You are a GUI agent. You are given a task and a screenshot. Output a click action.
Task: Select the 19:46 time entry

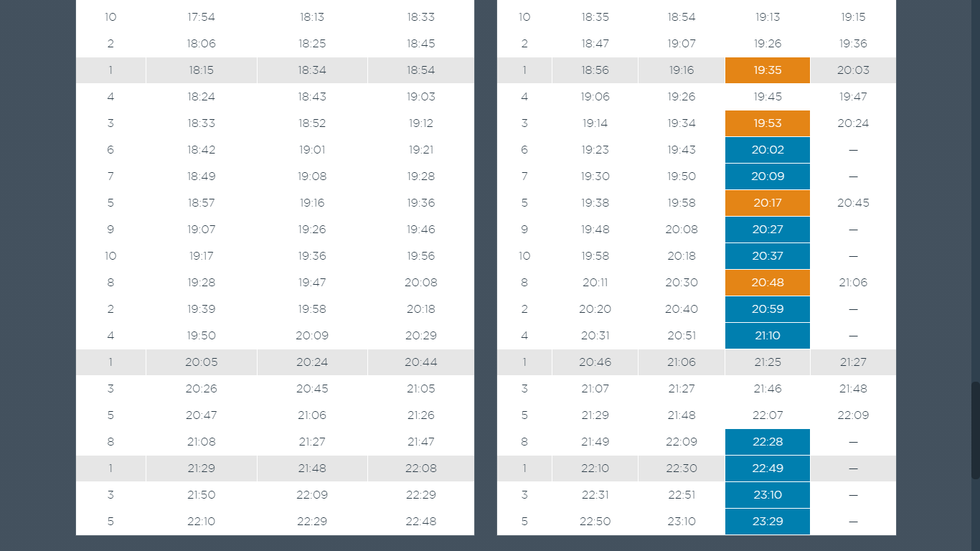tap(421, 230)
